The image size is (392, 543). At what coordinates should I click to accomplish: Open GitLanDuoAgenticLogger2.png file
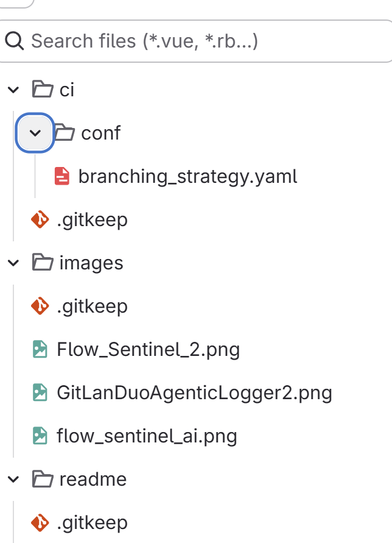[x=194, y=392]
